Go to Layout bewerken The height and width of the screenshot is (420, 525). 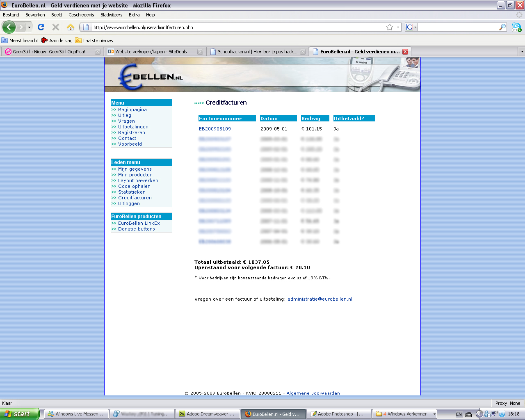coord(138,180)
